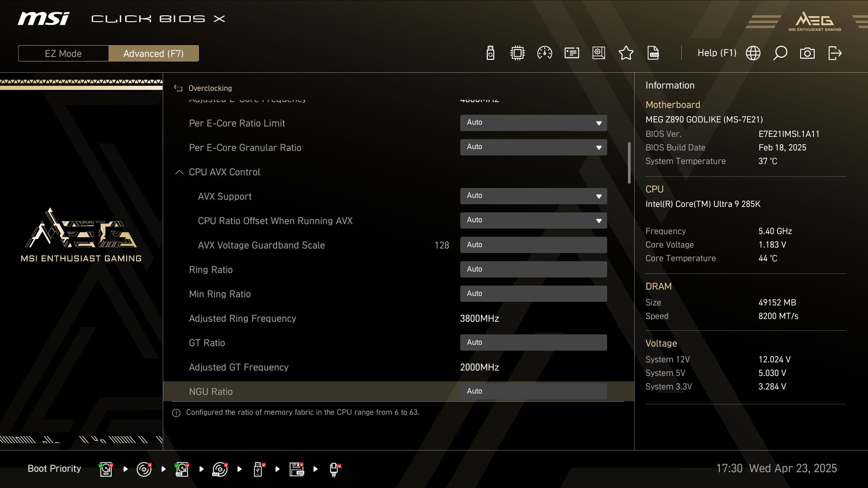Click the Min Ring Ratio input field
Viewport: 868px width, 488px height.
pyautogui.click(x=533, y=294)
